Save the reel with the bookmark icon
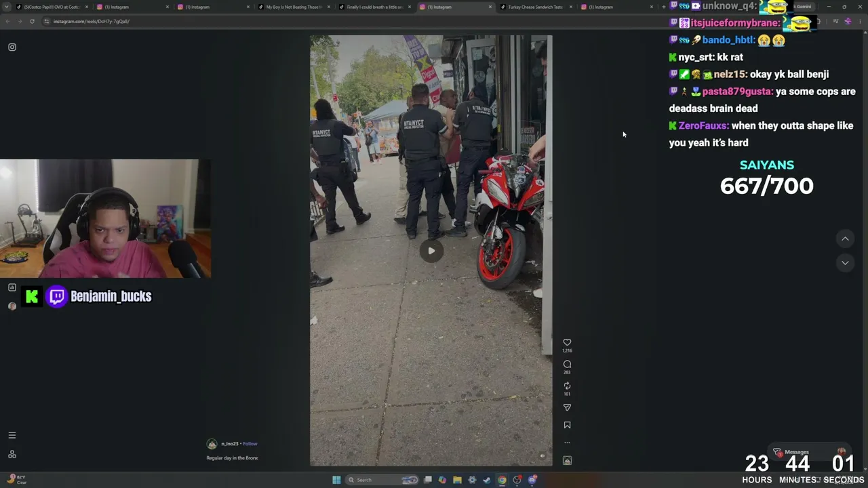Image resolution: width=868 pixels, height=488 pixels. 567,425
